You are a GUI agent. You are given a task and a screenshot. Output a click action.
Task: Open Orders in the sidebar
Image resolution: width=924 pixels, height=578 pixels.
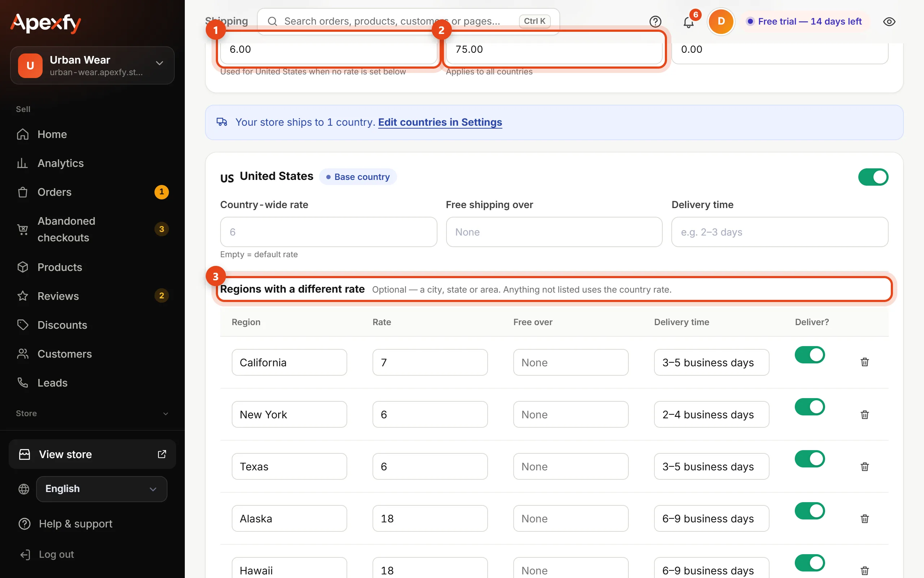[92, 192]
